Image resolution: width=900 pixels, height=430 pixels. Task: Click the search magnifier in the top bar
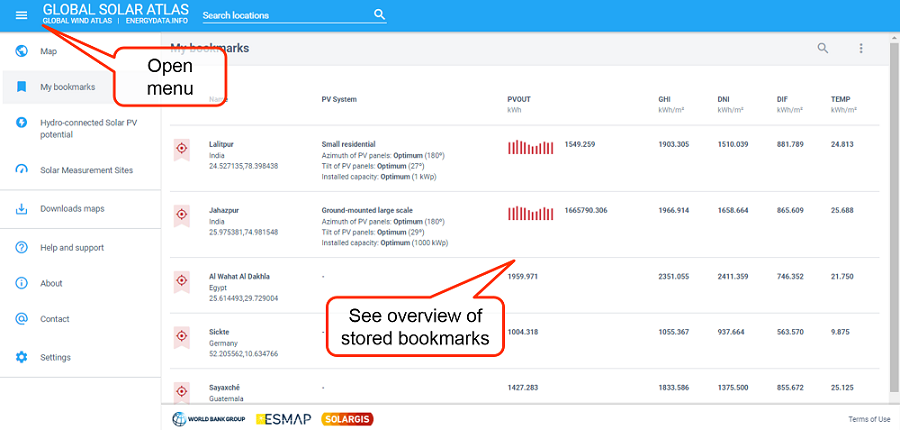(x=379, y=15)
